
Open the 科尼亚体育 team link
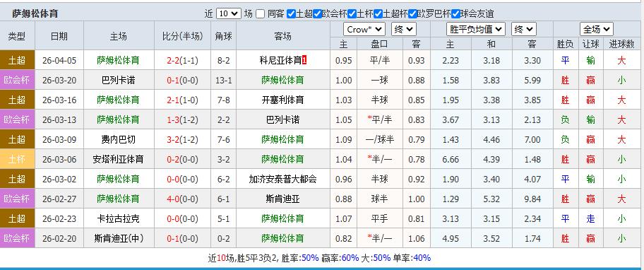(x=280, y=60)
